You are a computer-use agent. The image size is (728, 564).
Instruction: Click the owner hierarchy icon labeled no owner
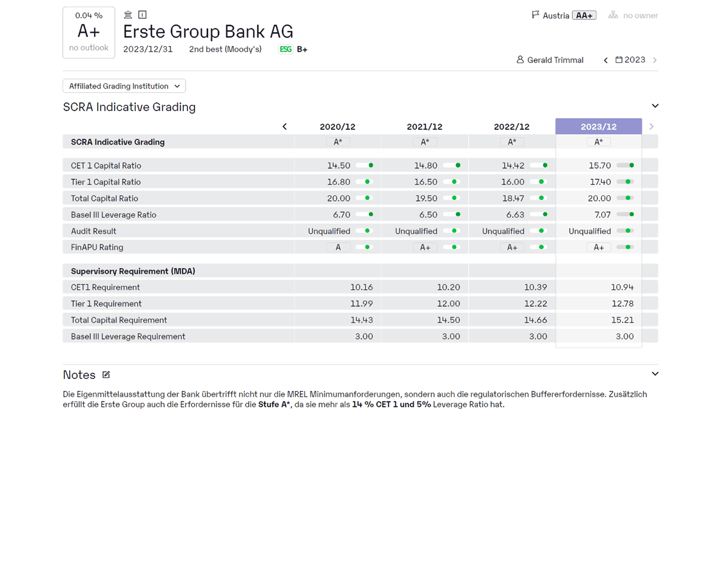point(613,15)
